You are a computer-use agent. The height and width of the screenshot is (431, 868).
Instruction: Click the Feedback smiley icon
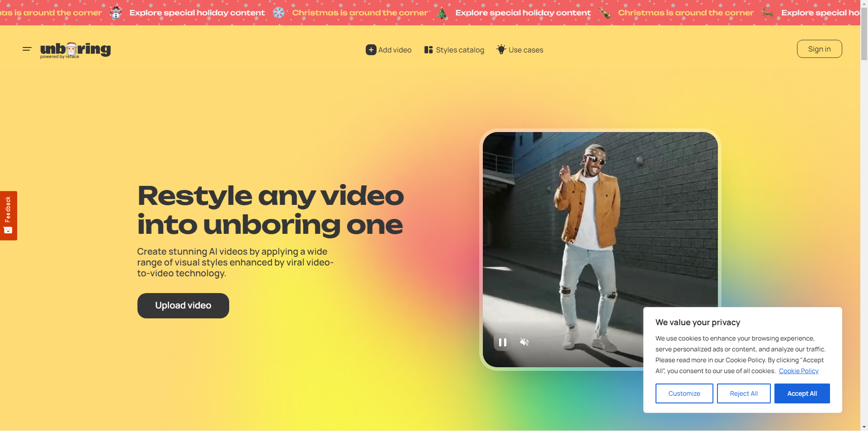pos(8,230)
